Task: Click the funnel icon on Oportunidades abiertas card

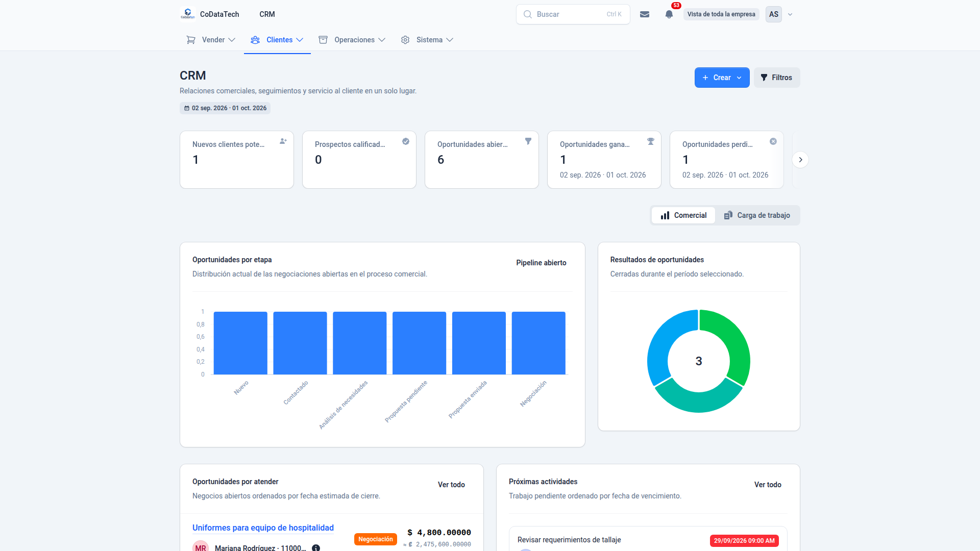Action: click(528, 141)
